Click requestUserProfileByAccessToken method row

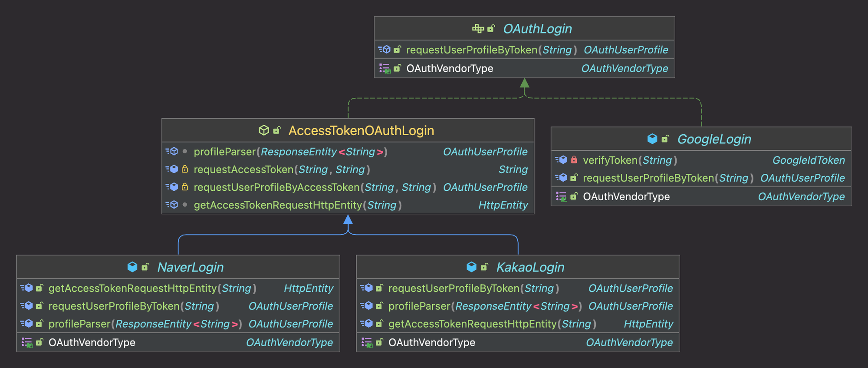pyautogui.click(x=348, y=187)
